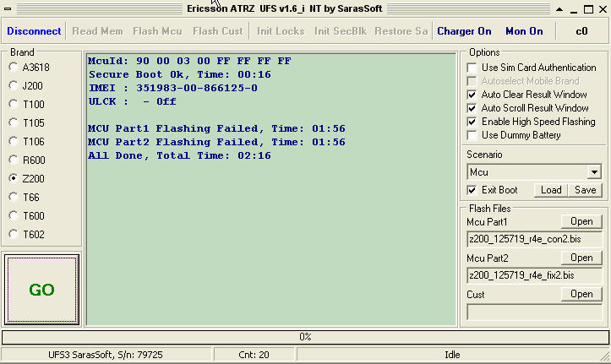The image size is (611, 364).
Task: Click the c0 indicator in the toolbar
Action: coord(581,31)
